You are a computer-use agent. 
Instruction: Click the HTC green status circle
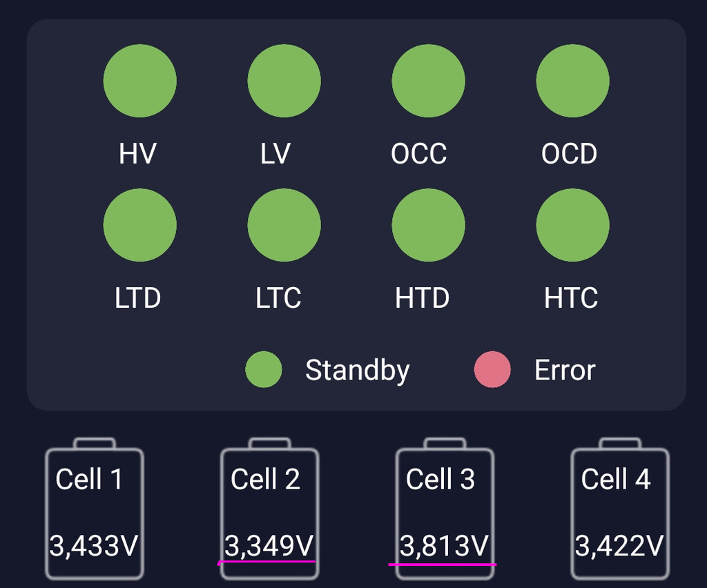point(572,225)
